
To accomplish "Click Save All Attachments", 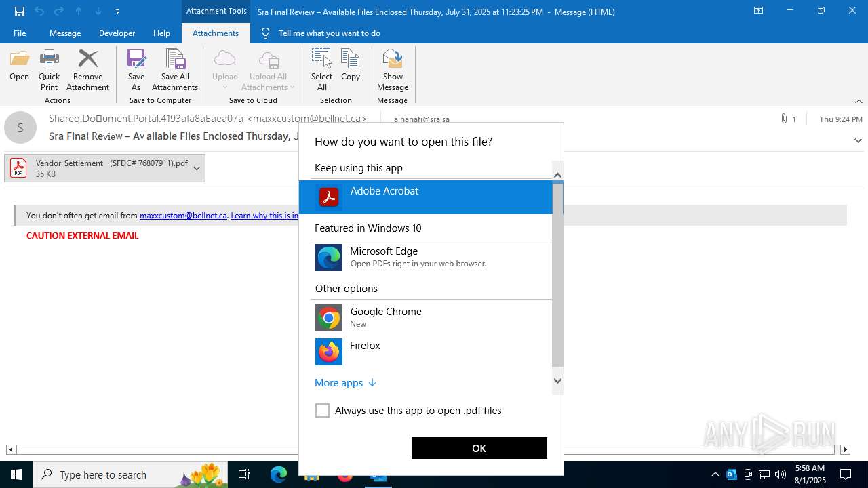I will tap(175, 70).
